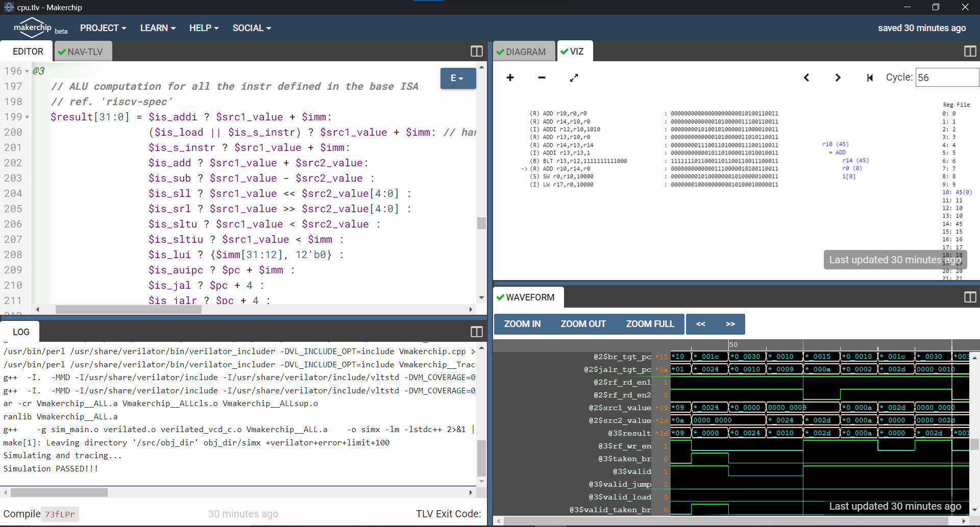Screen dimensions: 980x527
Task: Toggle VIZ pane split layout icon
Action: pos(970,52)
